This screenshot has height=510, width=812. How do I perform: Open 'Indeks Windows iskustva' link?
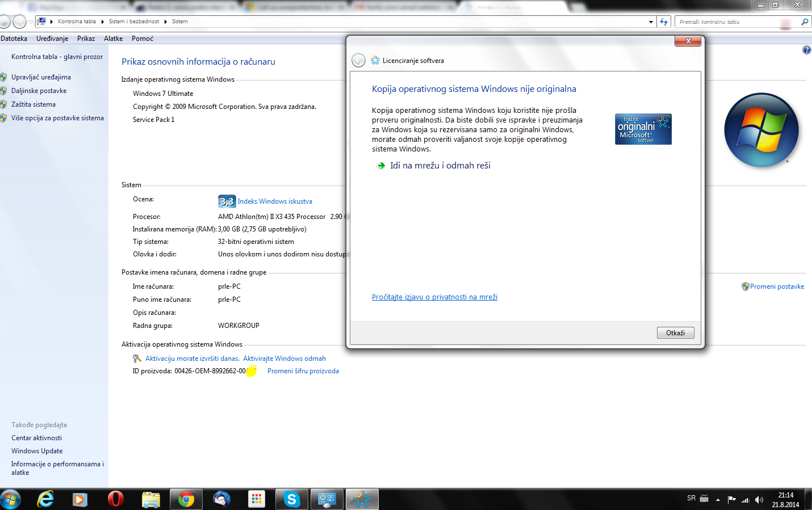click(x=275, y=201)
